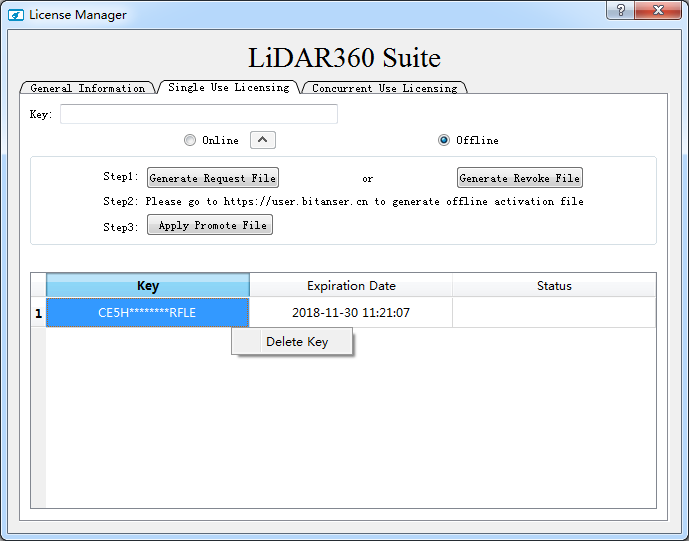Choose Delete Key from context menu
The width and height of the screenshot is (689, 541).
coord(296,342)
